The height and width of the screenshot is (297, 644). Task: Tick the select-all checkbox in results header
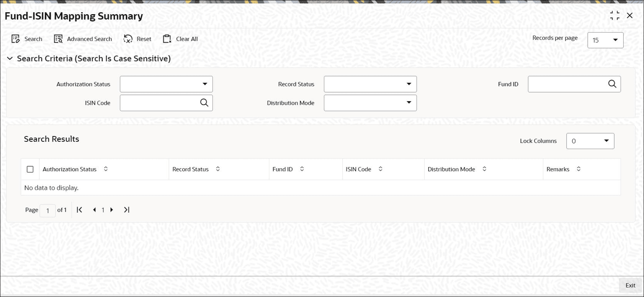pos(30,169)
